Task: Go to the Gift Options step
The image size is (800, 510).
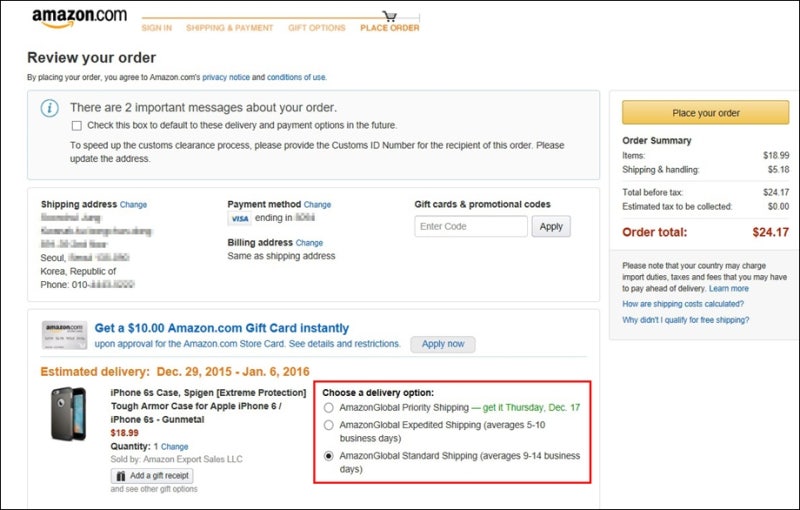Action: point(316,28)
